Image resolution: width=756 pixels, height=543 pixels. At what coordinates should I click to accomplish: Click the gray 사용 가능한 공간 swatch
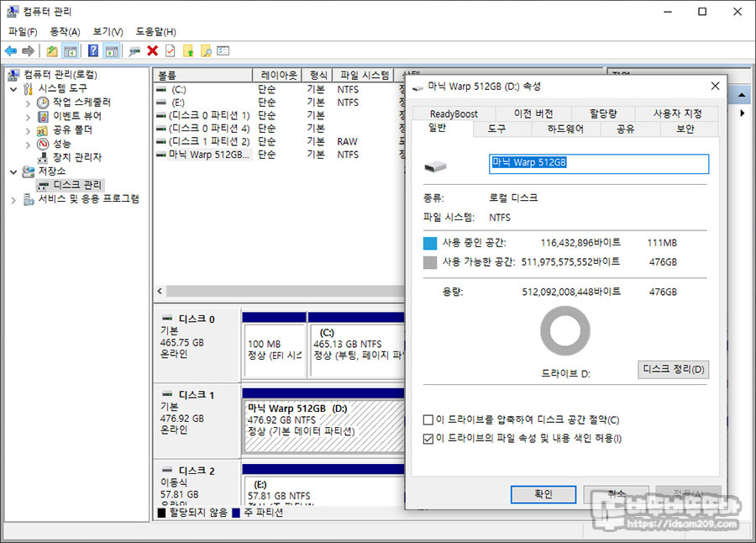pos(429,262)
